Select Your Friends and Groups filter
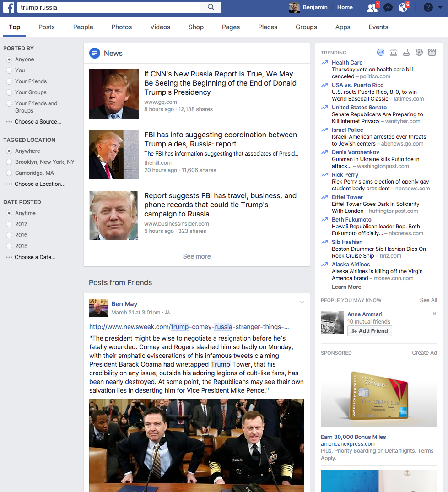This screenshot has width=448, height=492. pos(10,103)
